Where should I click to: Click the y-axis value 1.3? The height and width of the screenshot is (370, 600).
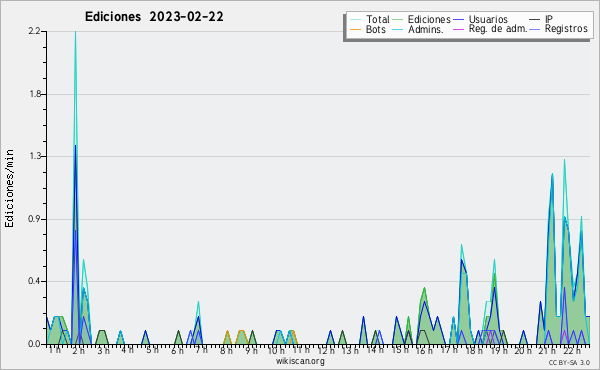pyautogui.click(x=35, y=156)
